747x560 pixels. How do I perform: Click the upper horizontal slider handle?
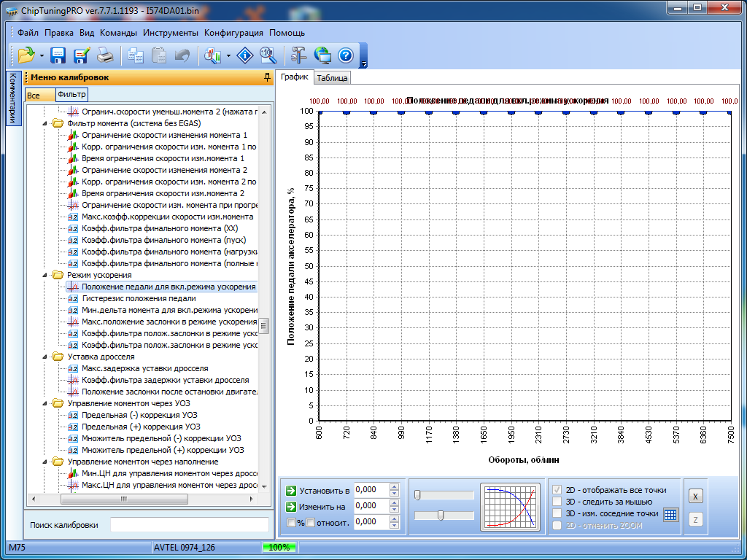pyautogui.click(x=417, y=495)
